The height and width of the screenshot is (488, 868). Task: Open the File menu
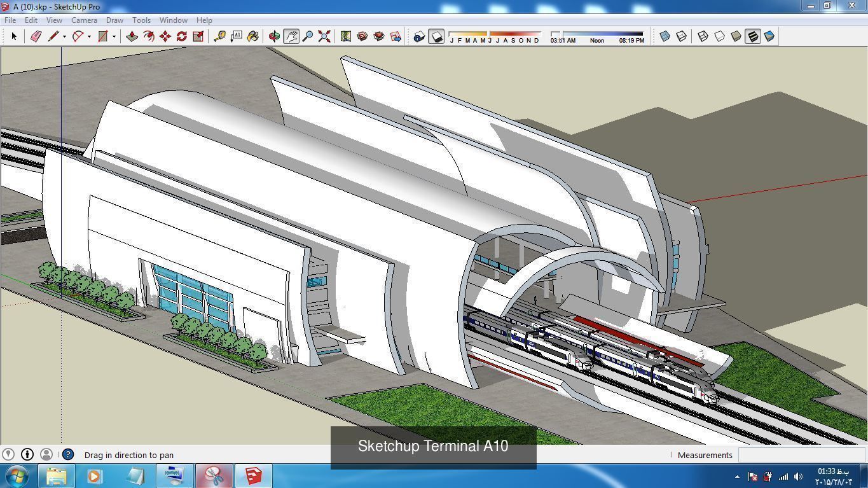coord(10,20)
